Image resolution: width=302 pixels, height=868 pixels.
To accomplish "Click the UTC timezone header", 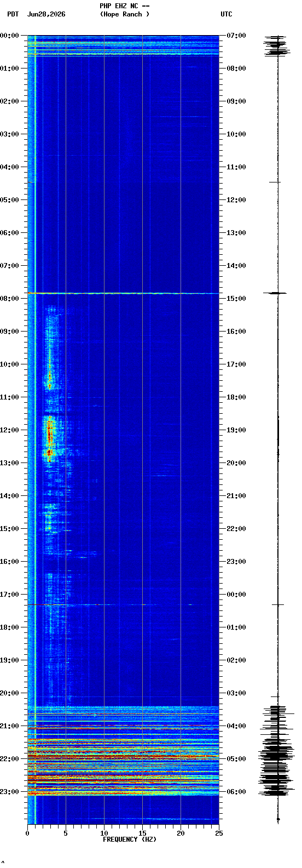I will click(226, 14).
